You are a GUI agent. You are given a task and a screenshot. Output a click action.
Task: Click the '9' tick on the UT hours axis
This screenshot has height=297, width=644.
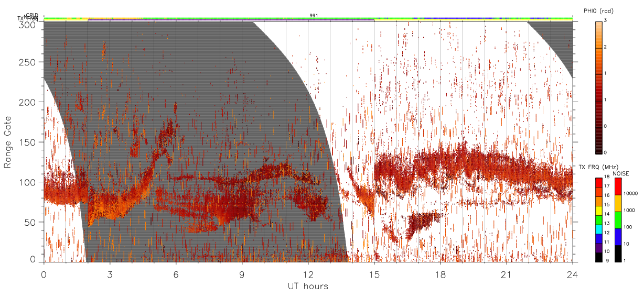pyautogui.click(x=242, y=274)
